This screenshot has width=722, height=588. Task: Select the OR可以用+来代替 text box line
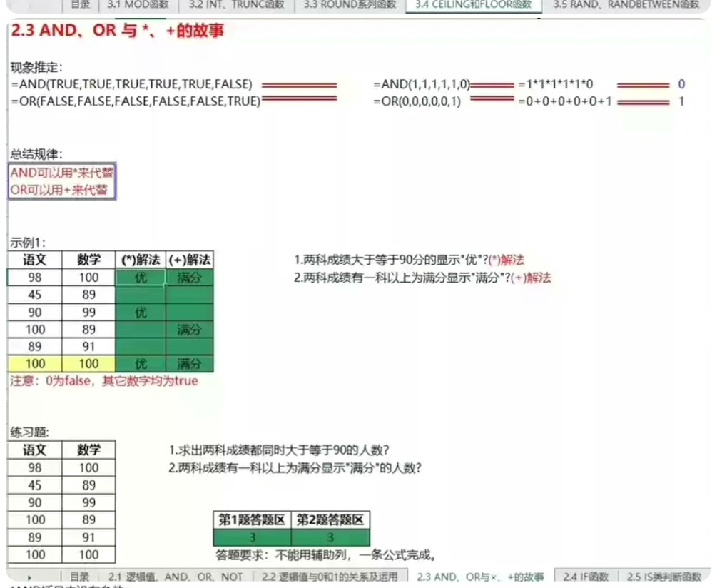[x=59, y=190]
